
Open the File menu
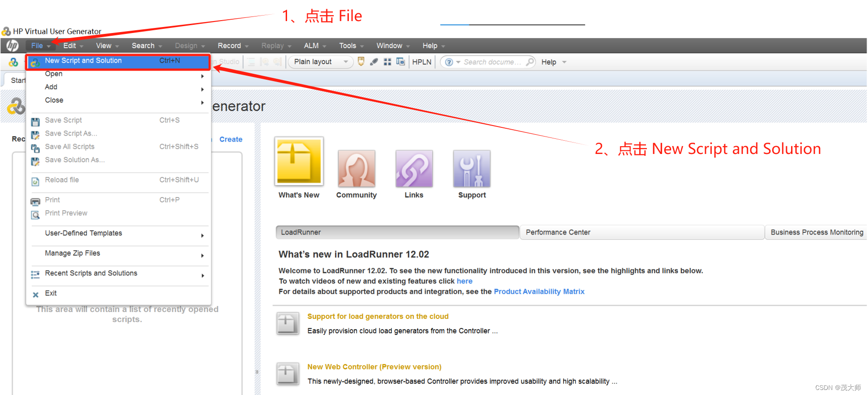pyautogui.click(x=40, y=46)
